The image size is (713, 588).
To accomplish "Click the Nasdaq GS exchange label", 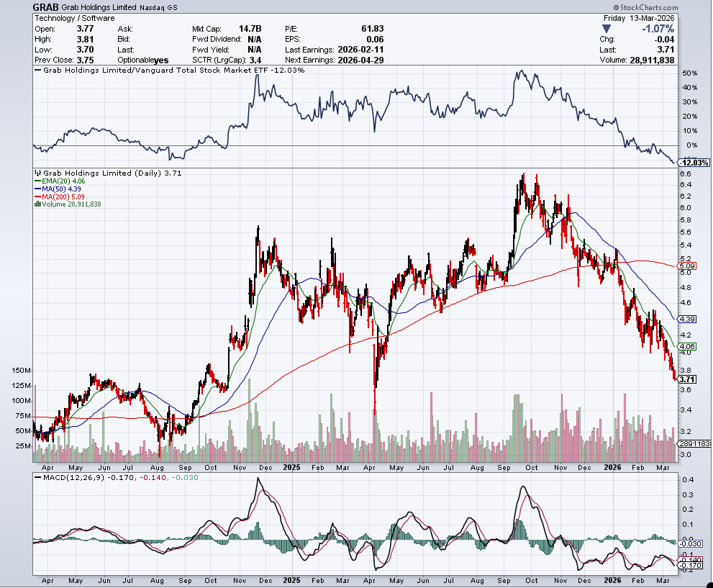I will (x=158, y=8).
